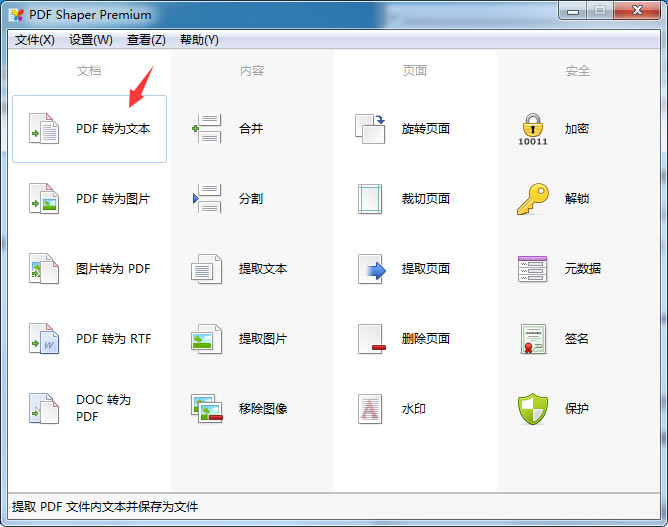The height and width of the screenshot is (527, 668).
Task: Click the 水印 watermark icon
Action: pos(370,409)
